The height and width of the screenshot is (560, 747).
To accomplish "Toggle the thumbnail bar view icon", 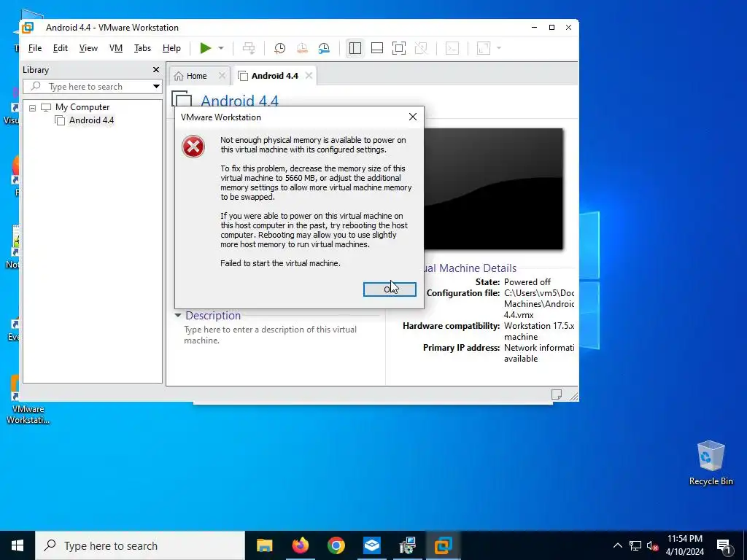I will coord(377,48).
